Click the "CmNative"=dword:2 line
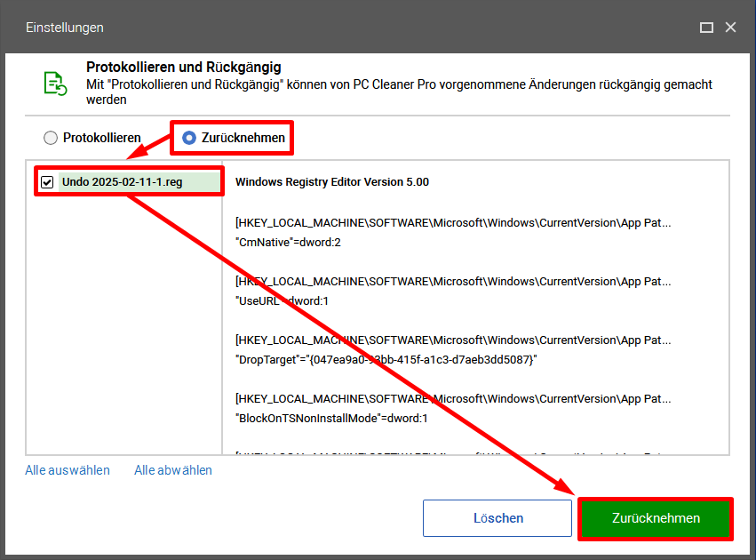The image size is (756, 560). [x=289, y=242]
